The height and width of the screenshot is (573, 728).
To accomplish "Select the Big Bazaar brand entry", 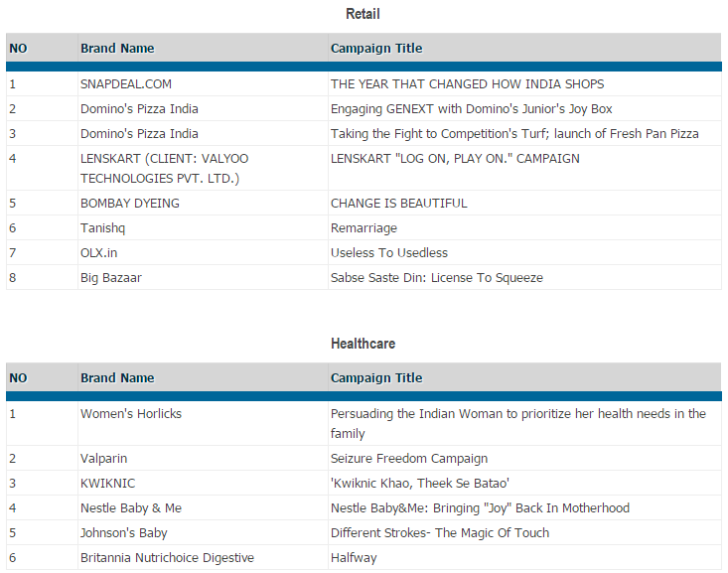I will 111,278.
